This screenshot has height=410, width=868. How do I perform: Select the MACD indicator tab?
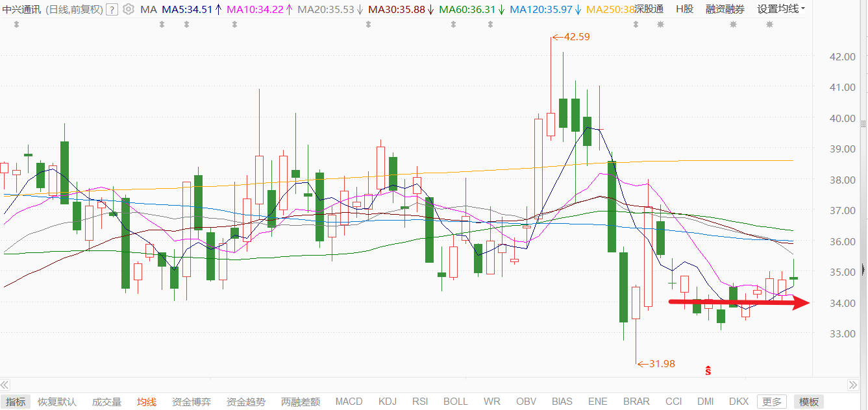(349, 402)
